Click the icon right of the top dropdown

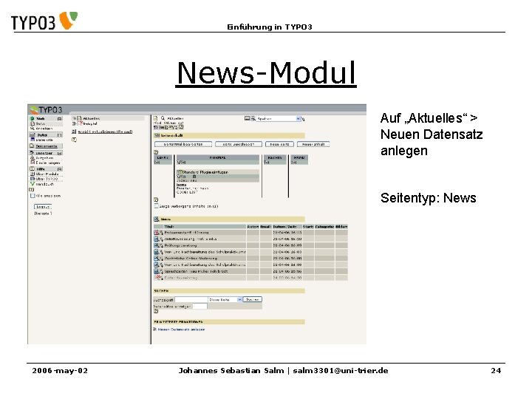pyautogui.click(x=304, y=119)
